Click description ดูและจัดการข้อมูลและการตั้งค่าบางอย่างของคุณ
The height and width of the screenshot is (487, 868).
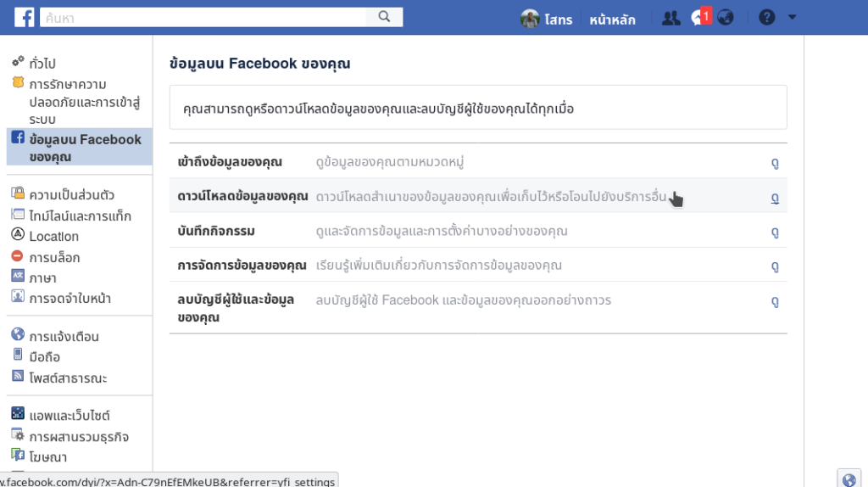pyautogui.click(x=442, y=231)
